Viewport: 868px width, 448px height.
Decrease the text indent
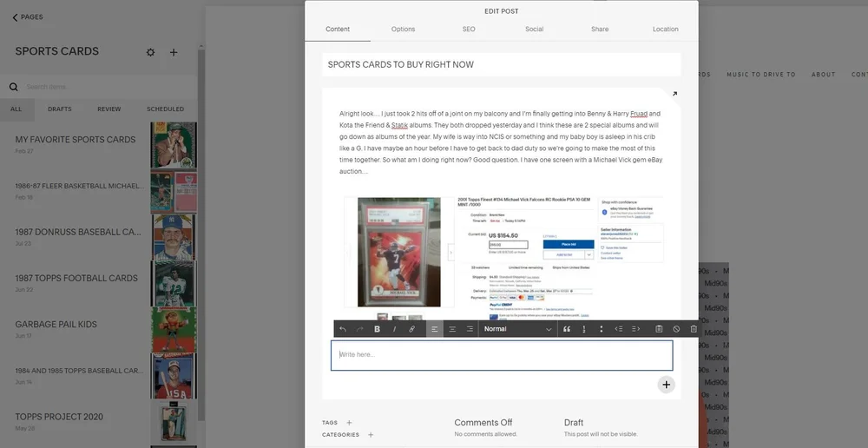pos(618,329)
